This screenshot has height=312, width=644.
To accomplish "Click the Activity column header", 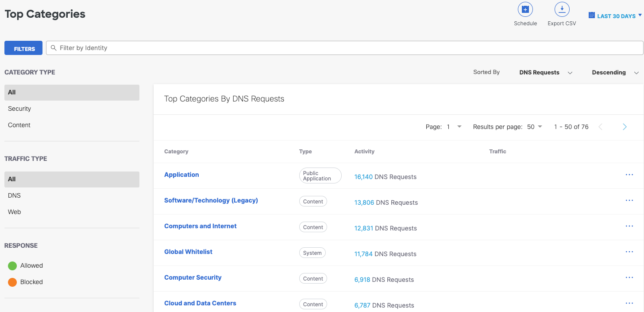I will click(364, 152).
